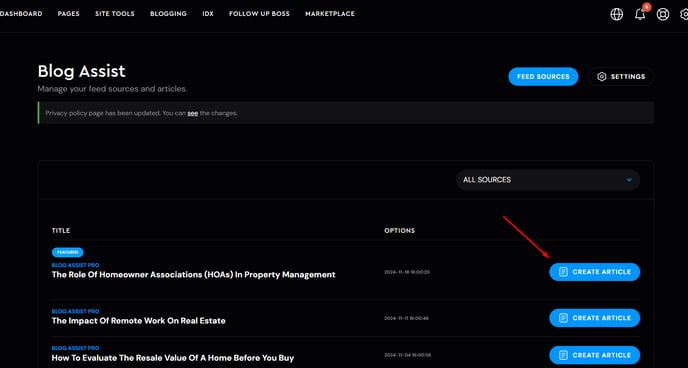Open the IDX menu
This screenshot has height=368, width=688.
208,14
